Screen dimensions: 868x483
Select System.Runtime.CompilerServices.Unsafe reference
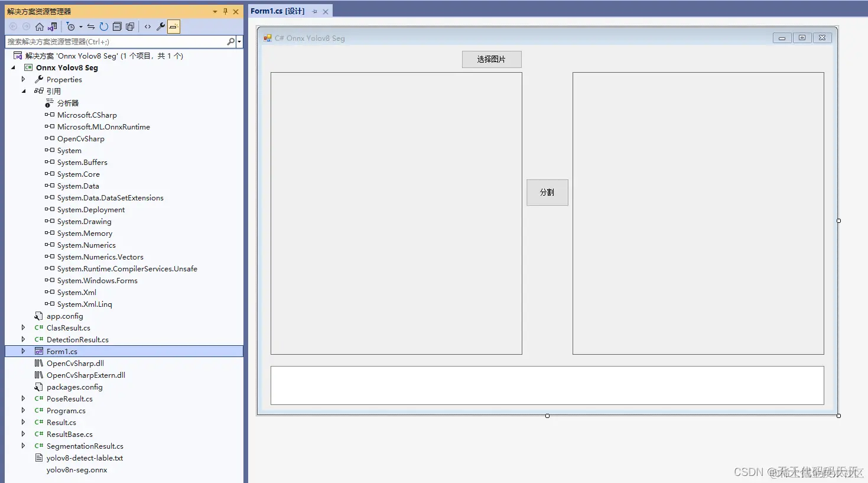click(x=127, y=268)
